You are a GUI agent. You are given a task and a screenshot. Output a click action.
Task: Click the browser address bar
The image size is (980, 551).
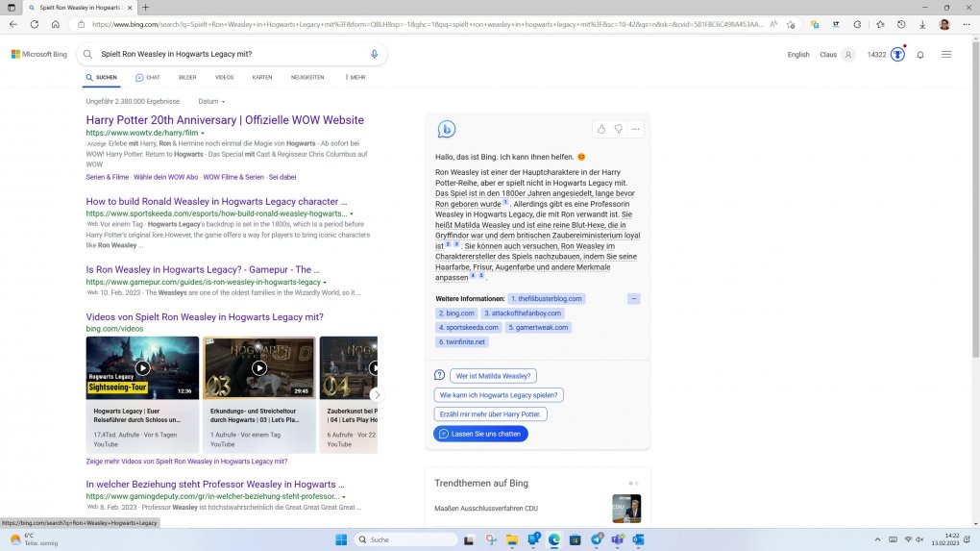coord(427,24)
